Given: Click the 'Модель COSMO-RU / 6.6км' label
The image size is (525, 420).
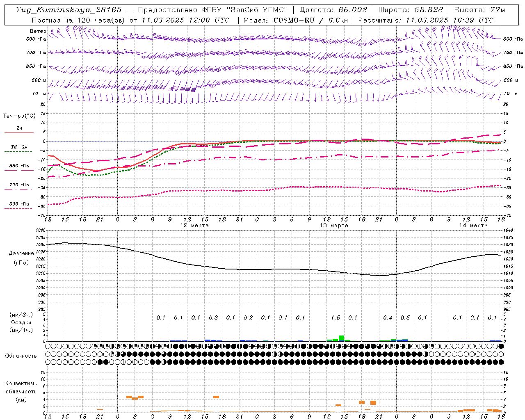Looking at the screenshot, I should click(295, 20).
